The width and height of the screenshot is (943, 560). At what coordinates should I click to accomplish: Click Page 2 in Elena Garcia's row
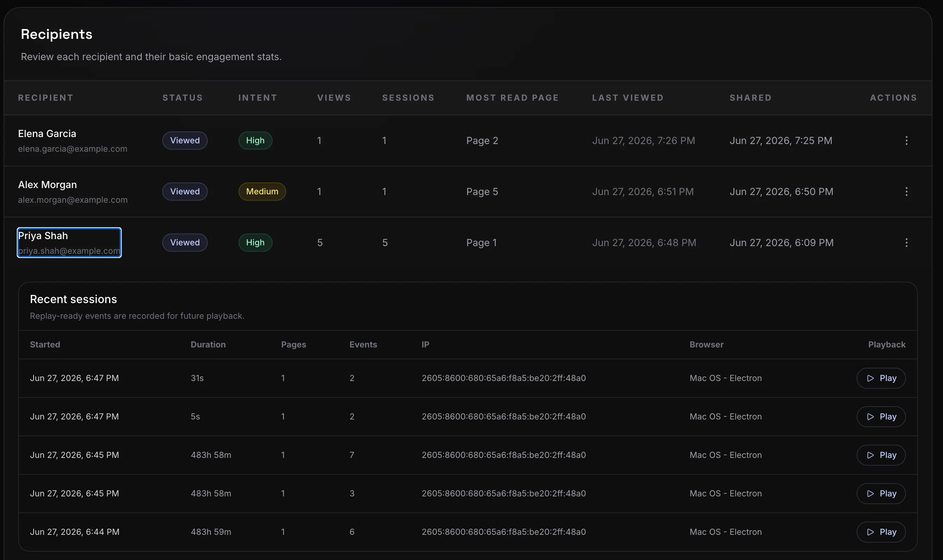482,141
